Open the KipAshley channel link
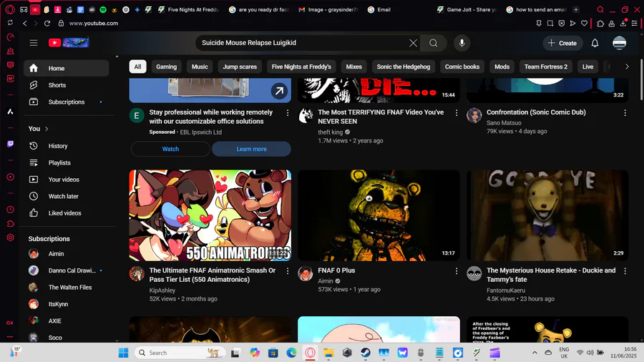The height and width of the screenshot is (362, 644). tap(162, 290)
